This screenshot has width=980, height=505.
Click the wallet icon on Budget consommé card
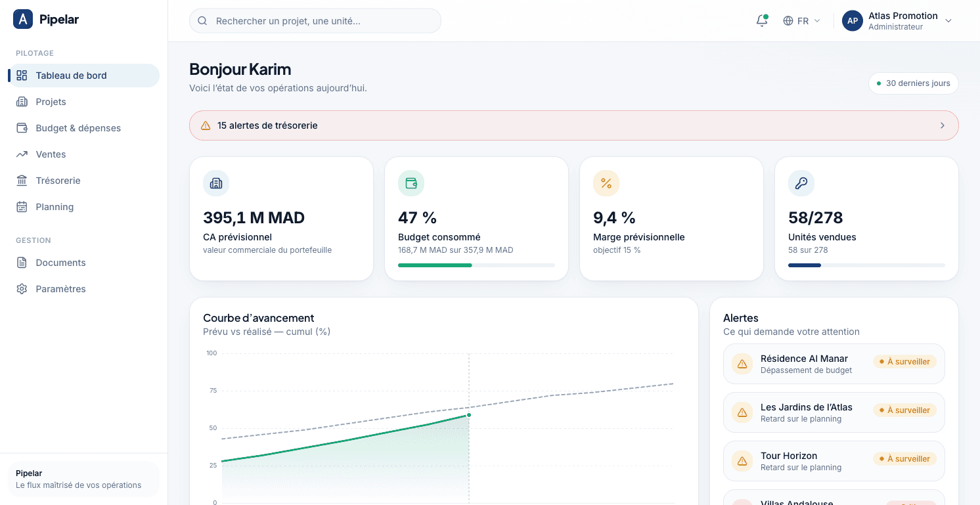(411, 184)
